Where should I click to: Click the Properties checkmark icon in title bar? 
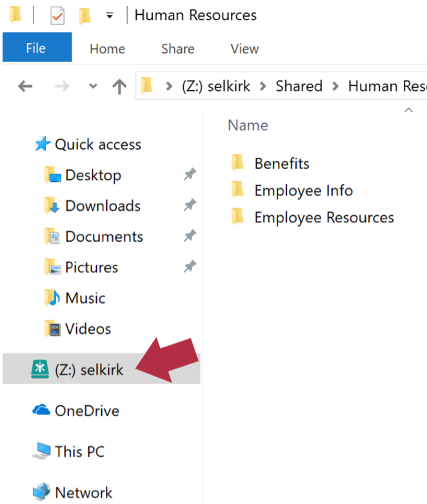[x=57, y=15]
